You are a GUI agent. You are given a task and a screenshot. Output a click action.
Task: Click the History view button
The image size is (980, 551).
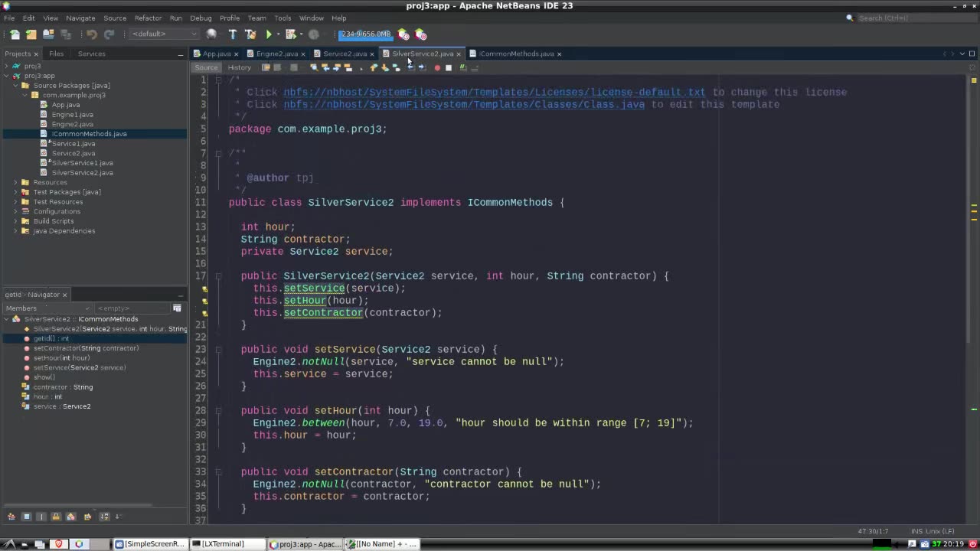(239, 67)
